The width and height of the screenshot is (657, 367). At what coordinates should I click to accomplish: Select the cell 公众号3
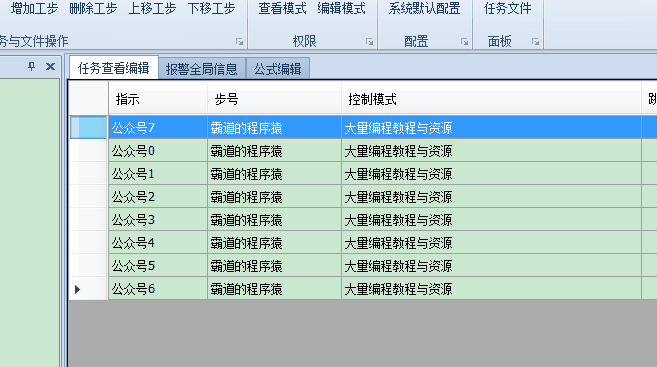(158, 220)
